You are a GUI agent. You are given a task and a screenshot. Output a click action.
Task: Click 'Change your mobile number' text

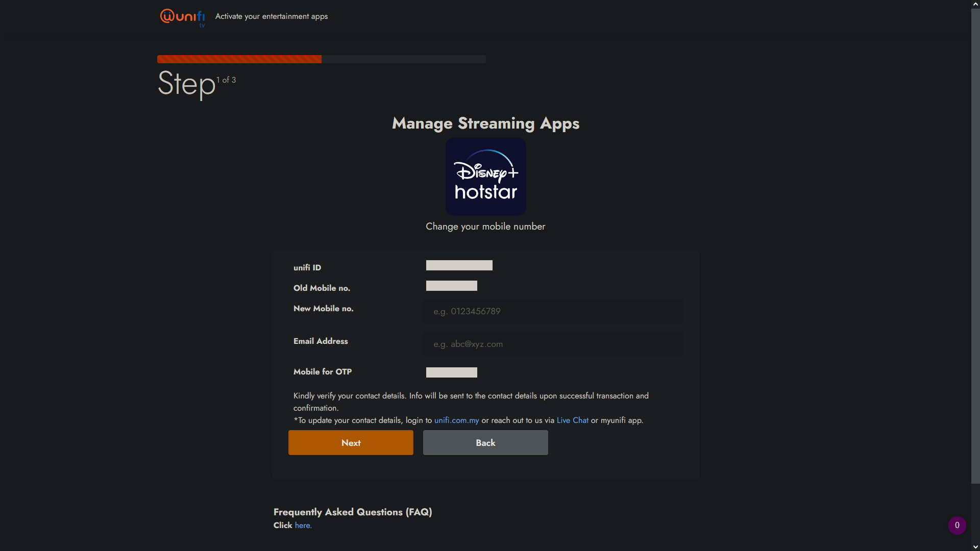485,227
